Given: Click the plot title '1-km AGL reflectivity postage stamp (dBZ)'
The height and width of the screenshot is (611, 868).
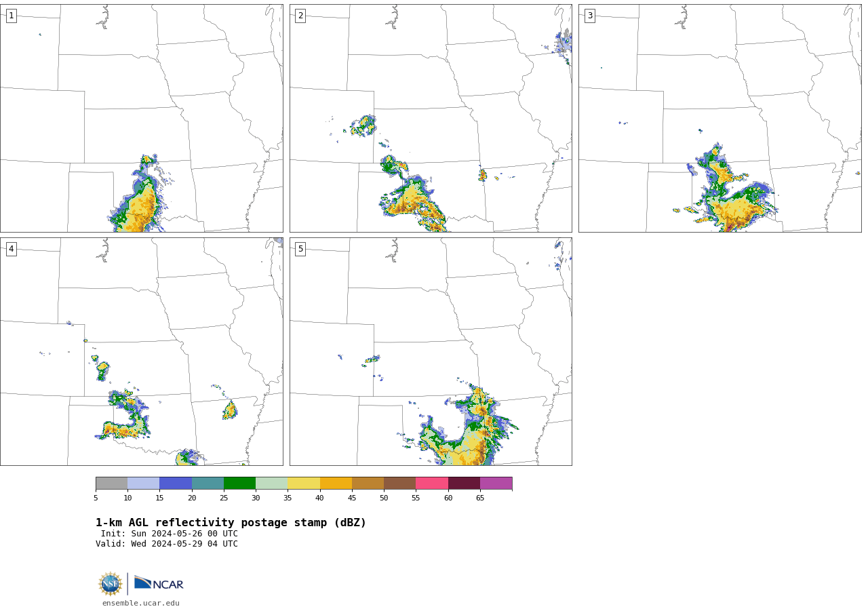Looking at the screenshot, I should (231, 523).
